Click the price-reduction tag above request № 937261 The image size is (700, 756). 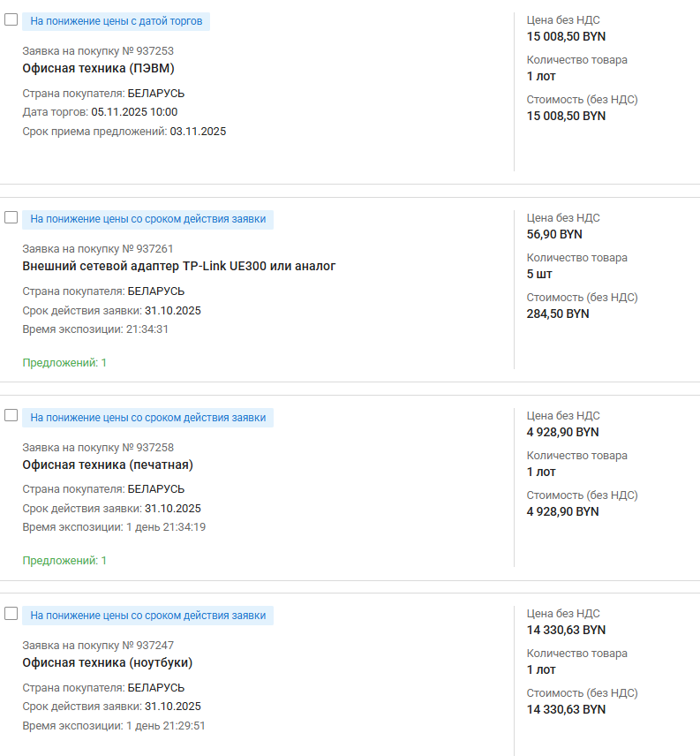pos(147,219)
